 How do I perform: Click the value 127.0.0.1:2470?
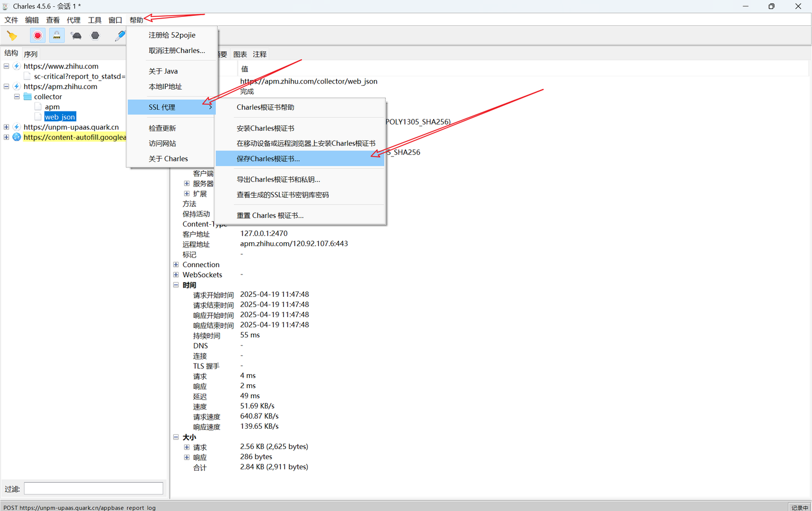[264, 233]
